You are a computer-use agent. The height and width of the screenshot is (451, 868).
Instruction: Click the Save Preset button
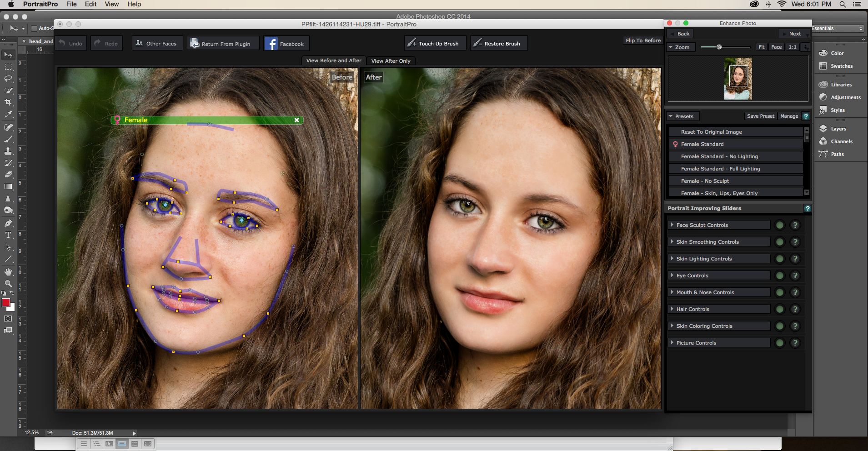[x=760, y=116]
